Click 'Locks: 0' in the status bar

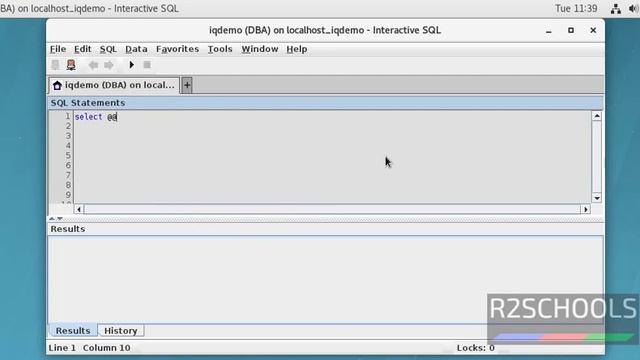tap(476, 348)
